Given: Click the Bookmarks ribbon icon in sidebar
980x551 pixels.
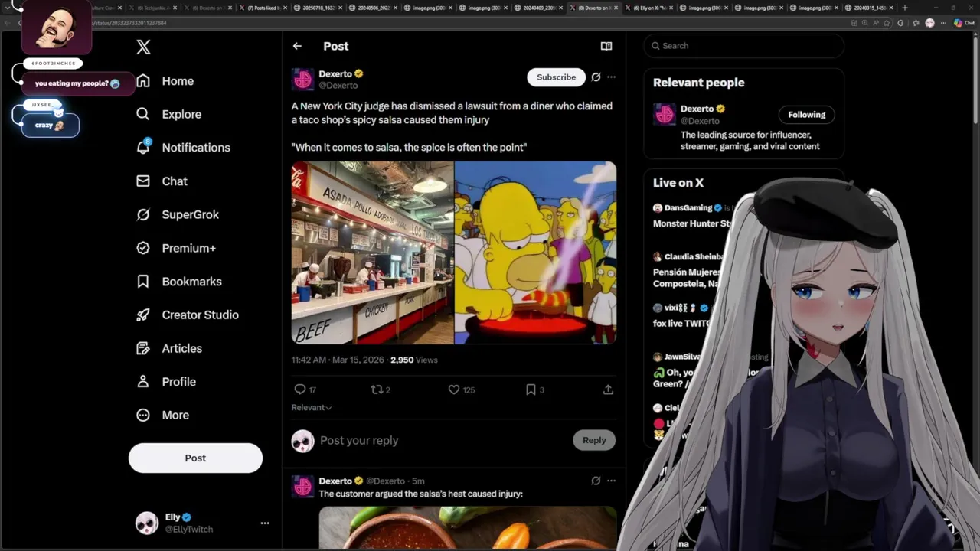Looking at the screenshot, I should click(x=142, y=282).
